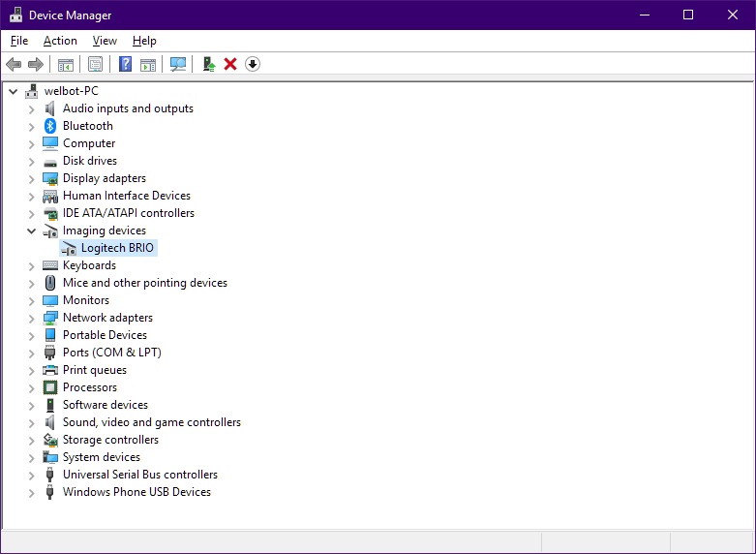Image resolution: width=756 pixels, height=554 pixels.
Task: Click the Network adapters category icon
Action: click(x=50, y=318)
